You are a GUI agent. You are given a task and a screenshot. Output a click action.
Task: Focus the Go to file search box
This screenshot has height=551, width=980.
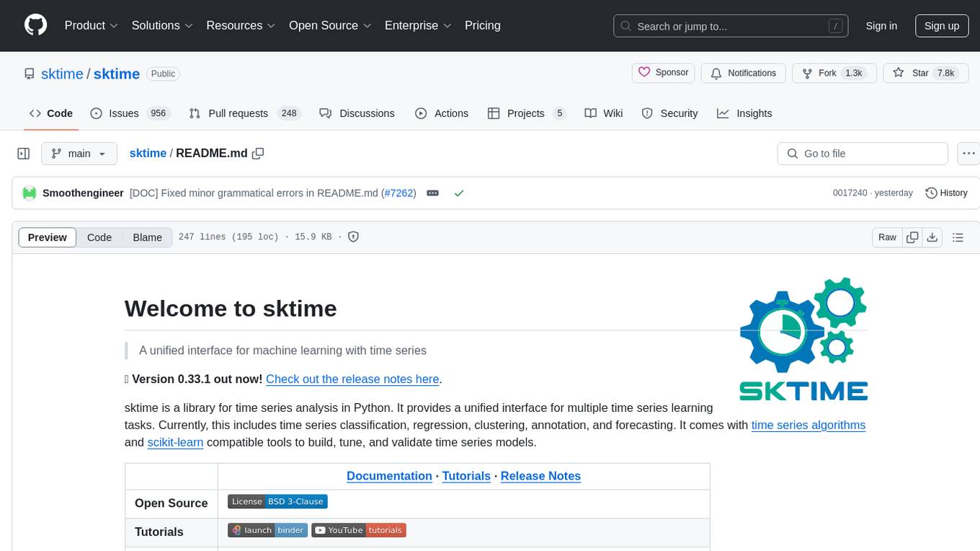[863, 154]
